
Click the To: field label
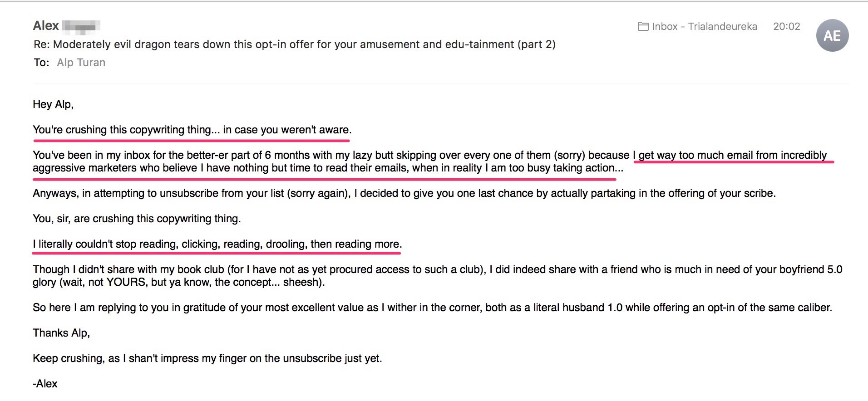(41, 63)
